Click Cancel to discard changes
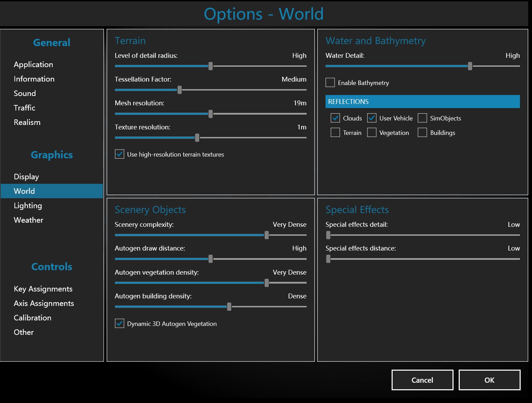Screen dimensions: 532x403 pos(422,380)
